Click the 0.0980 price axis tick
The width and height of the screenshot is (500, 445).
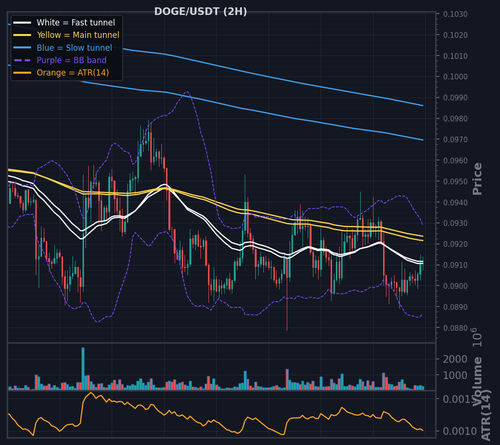455,119
